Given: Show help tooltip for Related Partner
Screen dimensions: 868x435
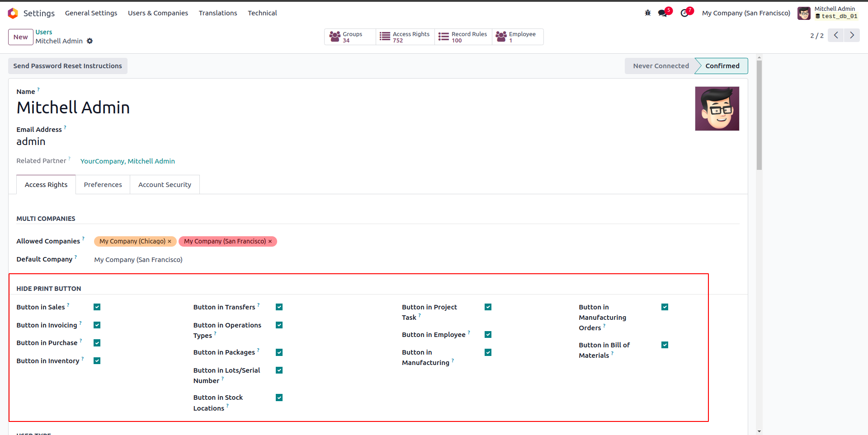Looking at the screenshot, I should point(69,159).
